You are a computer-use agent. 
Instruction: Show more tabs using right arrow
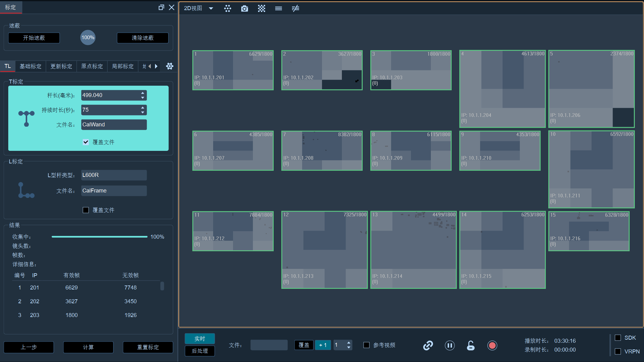[x=156, y=66]
